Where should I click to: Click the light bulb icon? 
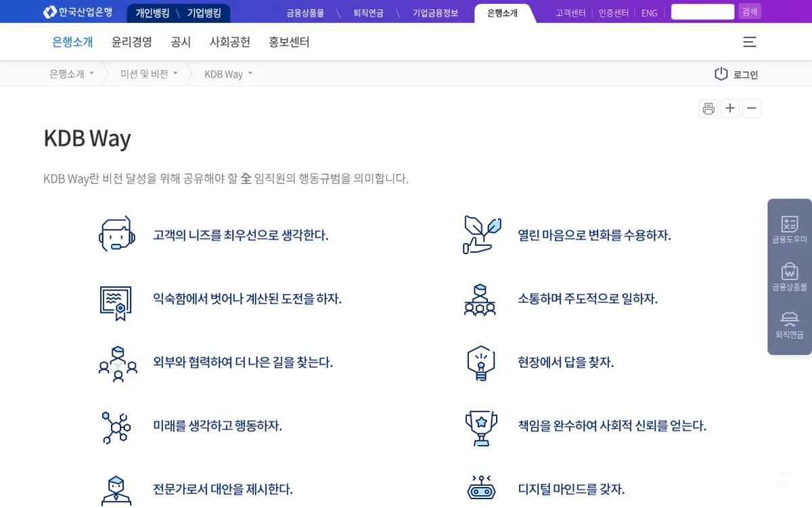(x=481, y=363)
